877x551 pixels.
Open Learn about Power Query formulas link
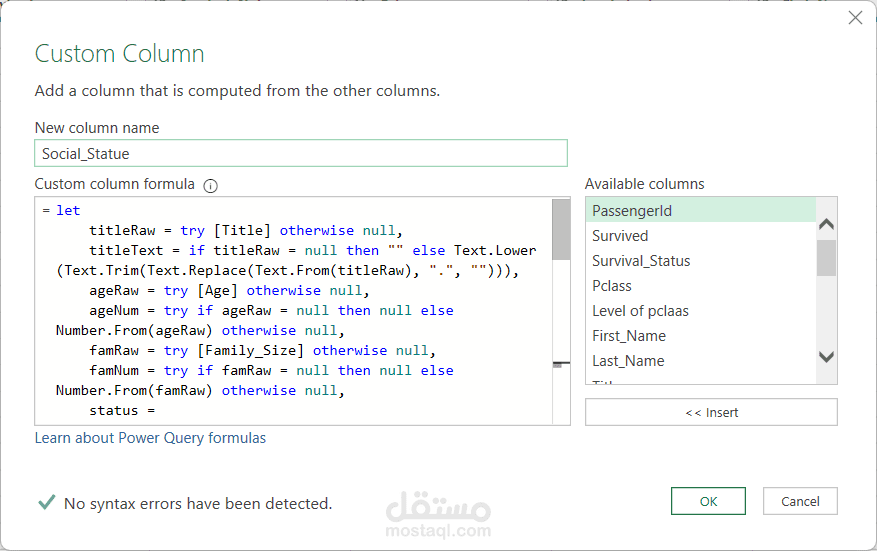click(x=150, y=438)
